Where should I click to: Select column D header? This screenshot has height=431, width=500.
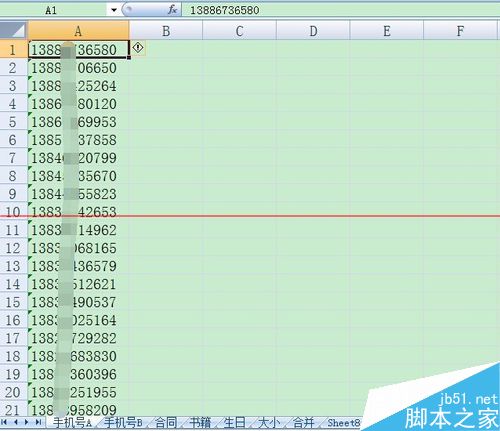tap(313, 31)
